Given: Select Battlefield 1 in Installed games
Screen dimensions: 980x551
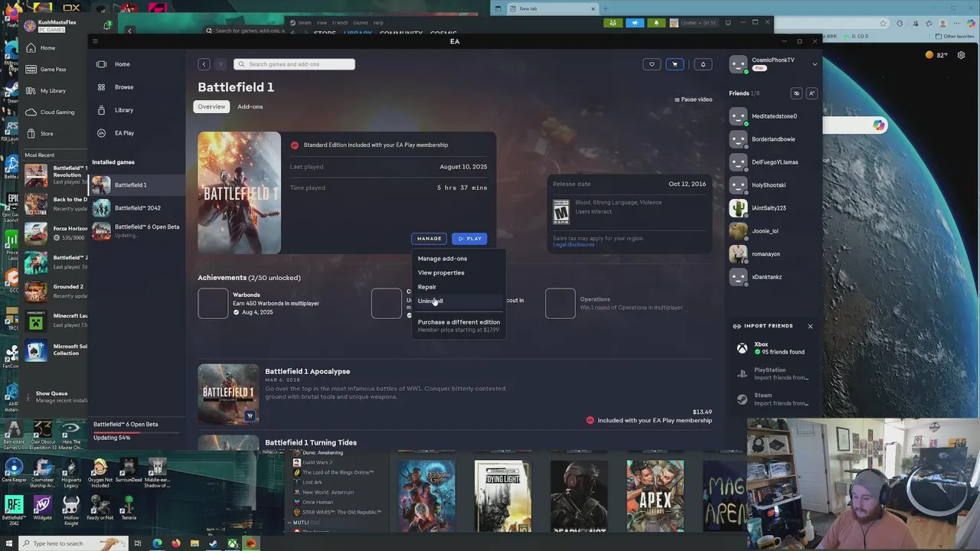Looking at the screenshot, I should (x=136, y=185).
